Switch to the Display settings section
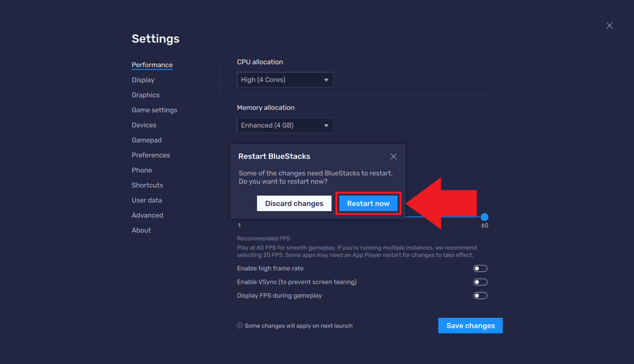 tap(143, 80)
